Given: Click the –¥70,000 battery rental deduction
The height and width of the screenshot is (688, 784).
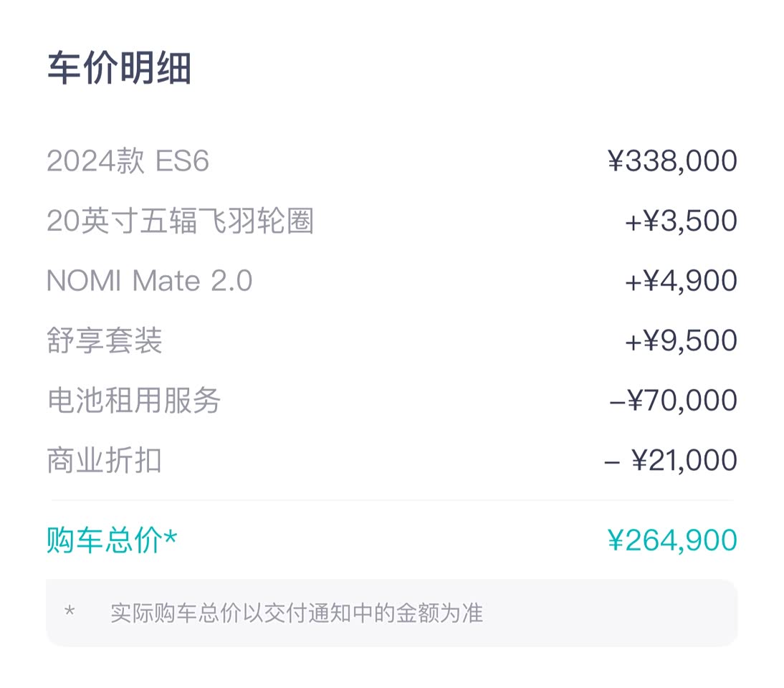Looking at the screenshot, I should coord(673,400).
